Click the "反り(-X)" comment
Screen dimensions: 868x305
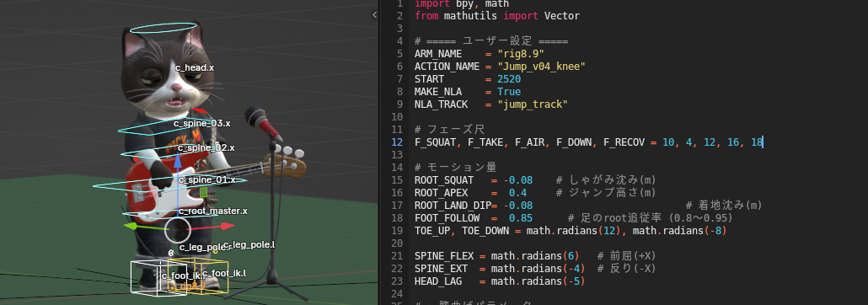click(626, 269)
